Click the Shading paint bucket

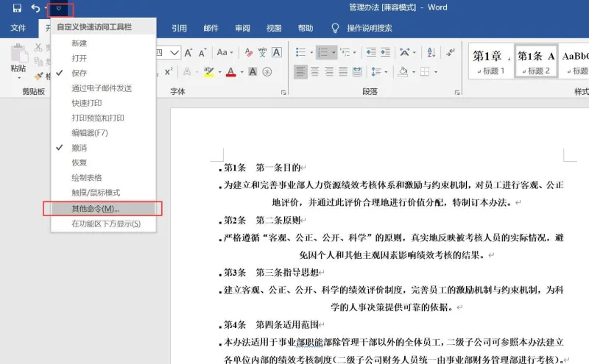click(x=403, y=71)
